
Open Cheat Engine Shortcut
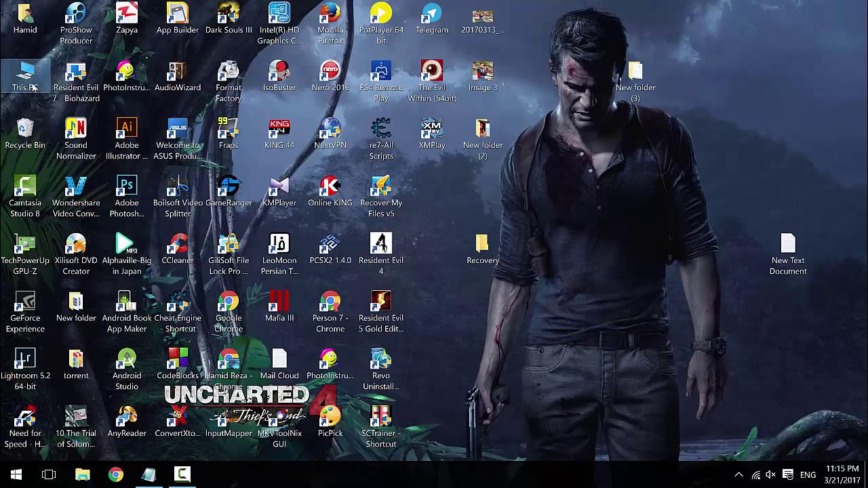[x=178, y=311]
